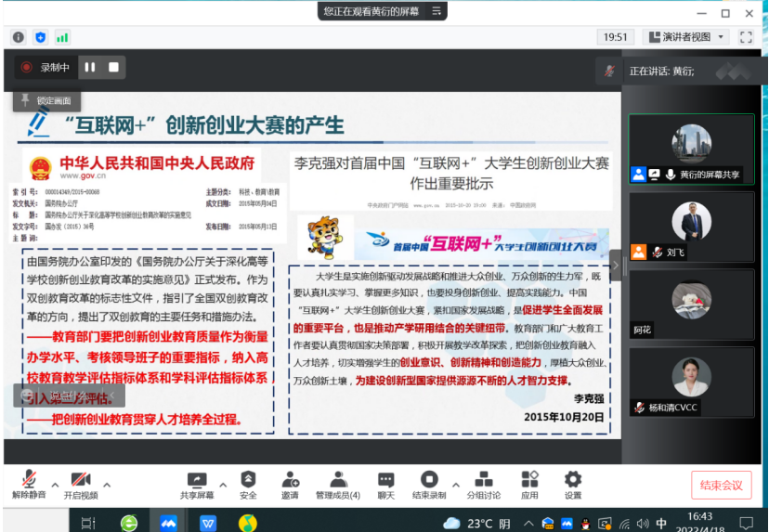Open meeting 设置 settings
Screen dimensions: 769x532
[x=573, y=484]
